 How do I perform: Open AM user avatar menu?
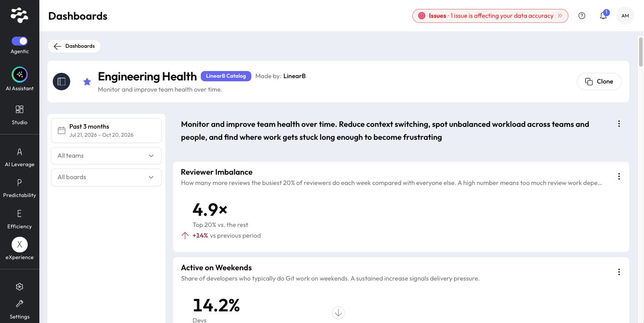tap(625, 16)
